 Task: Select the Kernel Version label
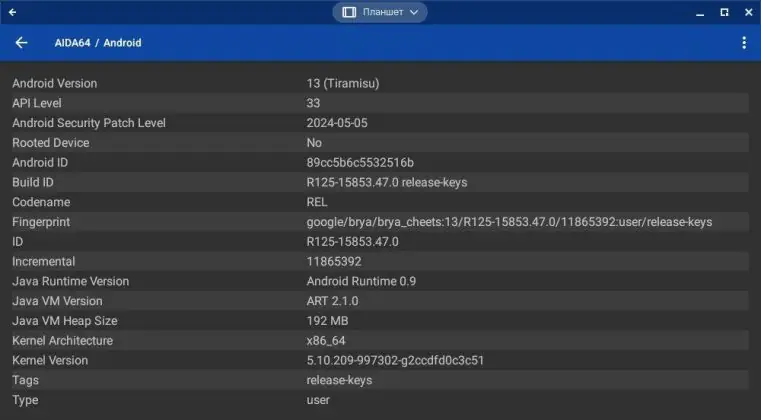[50, 360]
